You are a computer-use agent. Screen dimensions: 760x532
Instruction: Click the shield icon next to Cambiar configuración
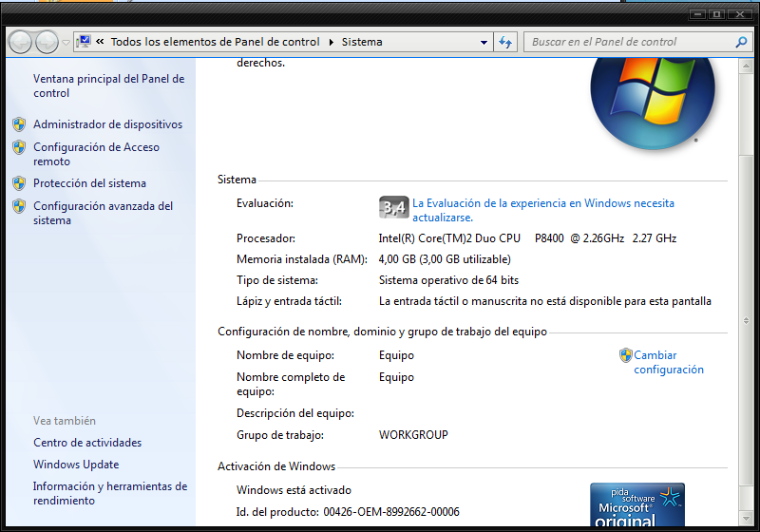(626, 355)
